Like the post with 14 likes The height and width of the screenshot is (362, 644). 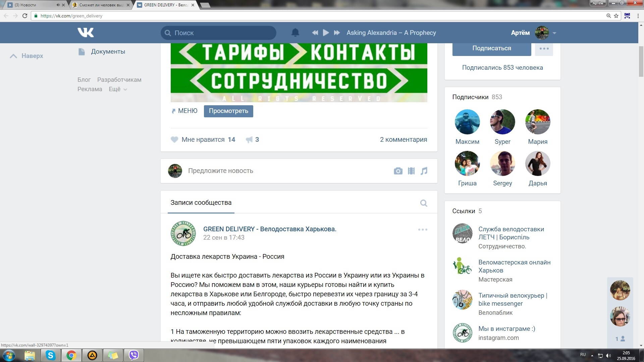pyautogui.click(x=174, y=139)
